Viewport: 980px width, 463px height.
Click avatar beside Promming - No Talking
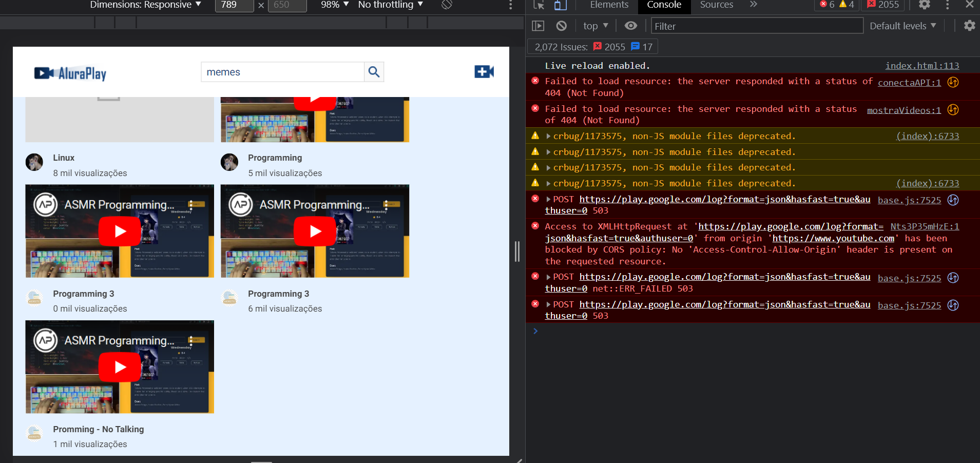pos(34,434)
